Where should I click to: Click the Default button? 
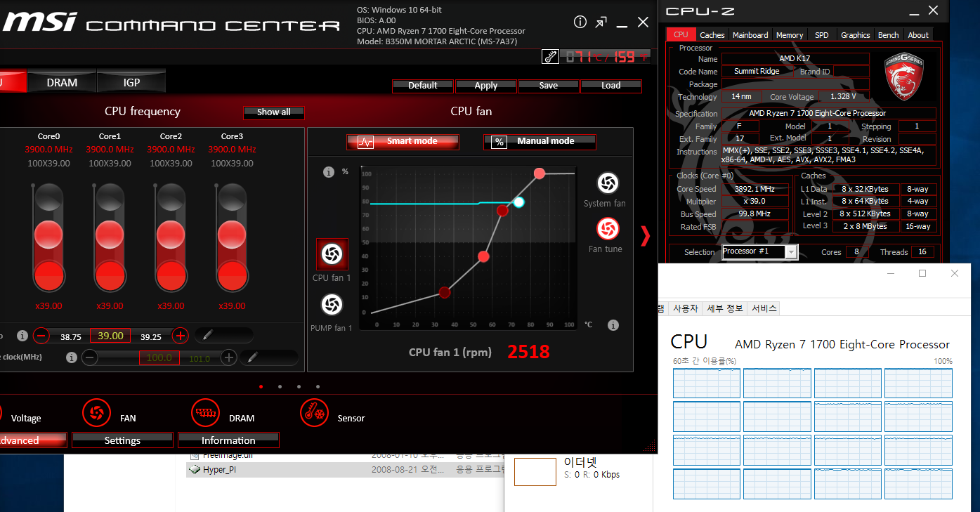pos(422,86)
